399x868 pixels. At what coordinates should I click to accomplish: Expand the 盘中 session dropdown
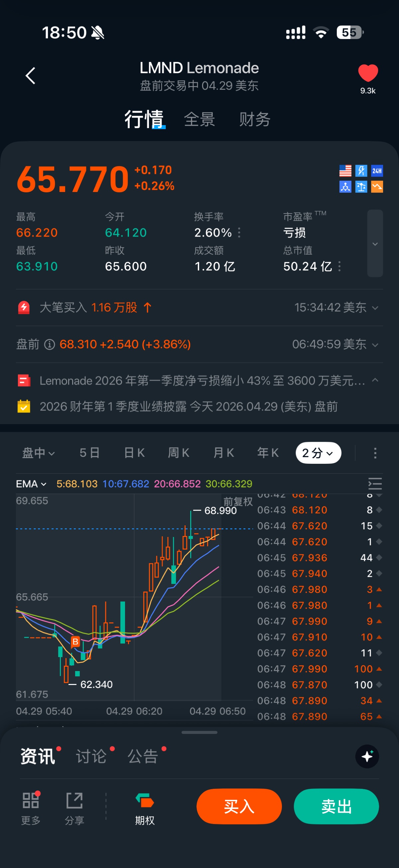pyautogui.click(x=38, y=453)
